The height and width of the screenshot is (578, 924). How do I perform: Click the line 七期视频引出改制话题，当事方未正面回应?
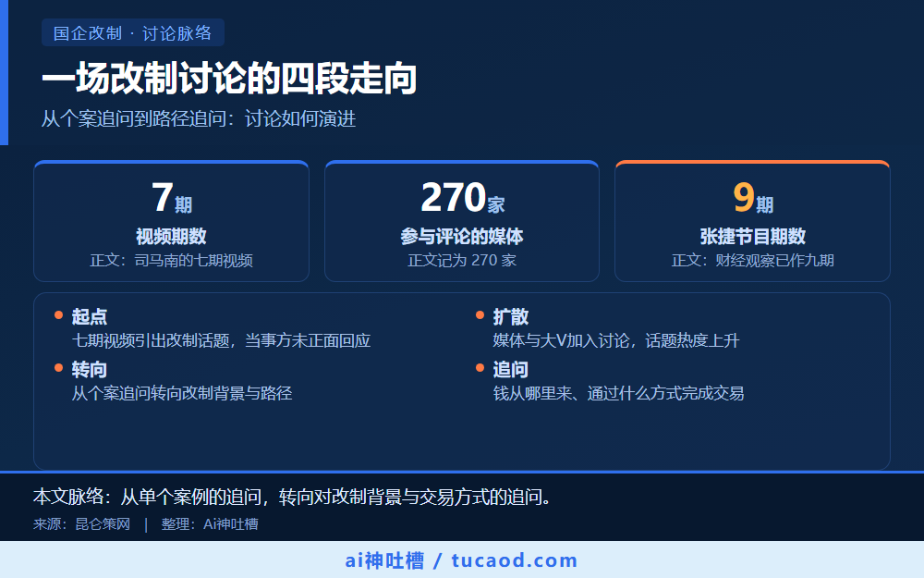pos(221,340)
